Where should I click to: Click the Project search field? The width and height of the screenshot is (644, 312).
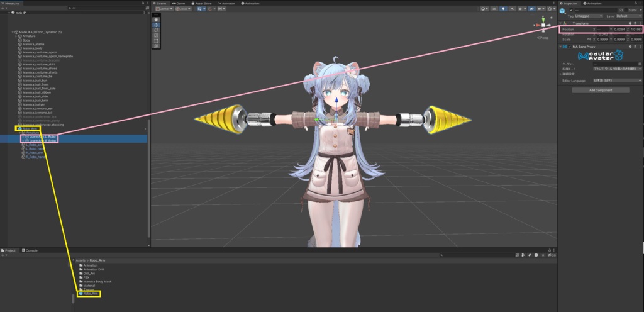[x=477, y=255]
